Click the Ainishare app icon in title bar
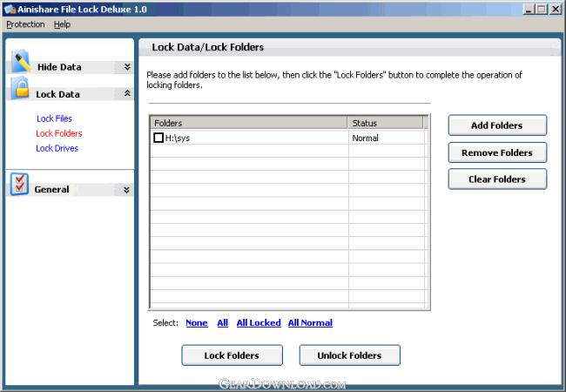 pyautogui.click(x=10, y=10)
